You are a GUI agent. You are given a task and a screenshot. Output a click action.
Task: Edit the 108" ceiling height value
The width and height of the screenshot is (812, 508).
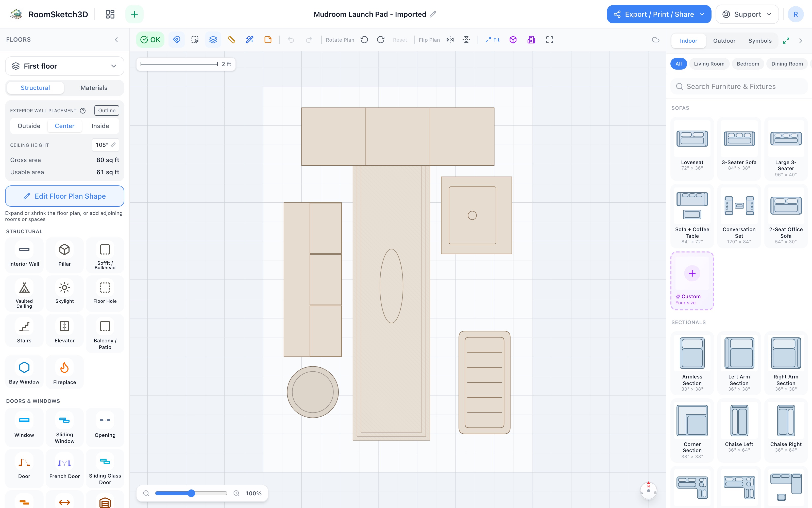(105, 145)
